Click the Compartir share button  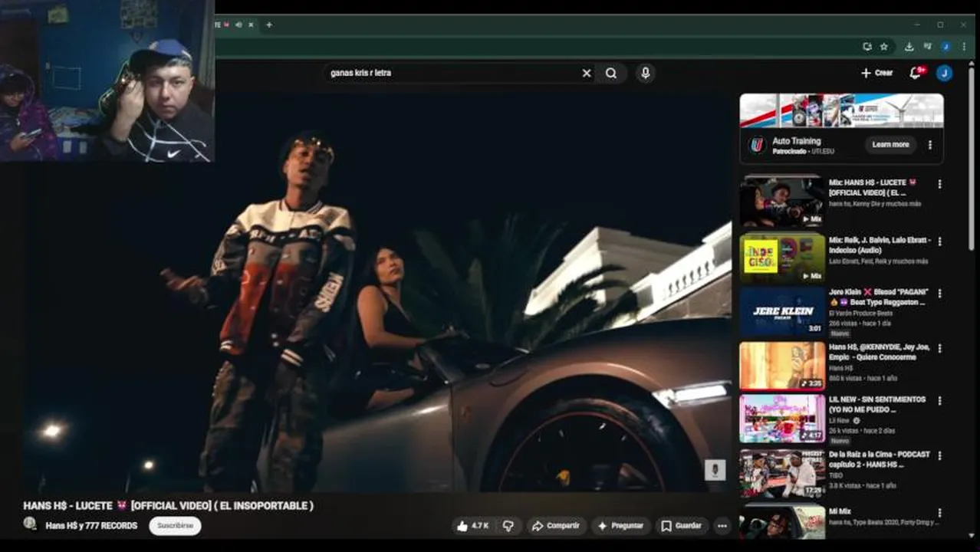click(556, 526)
